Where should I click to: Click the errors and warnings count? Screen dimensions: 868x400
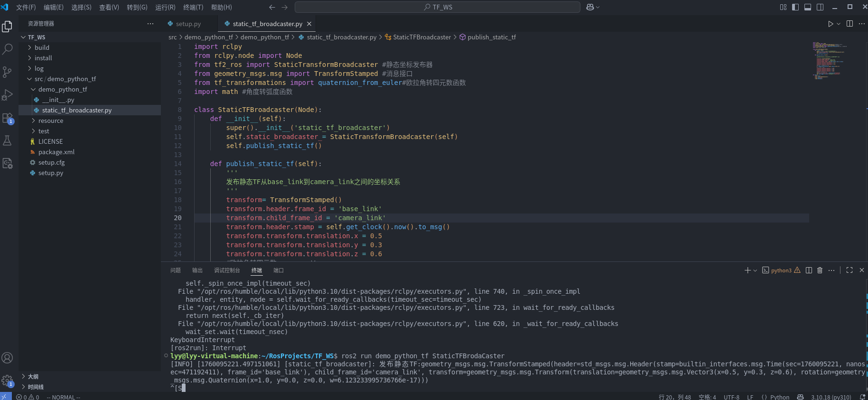28,397
